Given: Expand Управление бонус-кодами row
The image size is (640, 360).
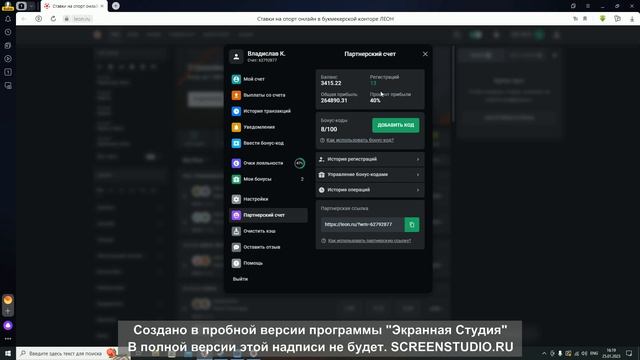Looking at the screenshot, I should [x=370, y=175].
